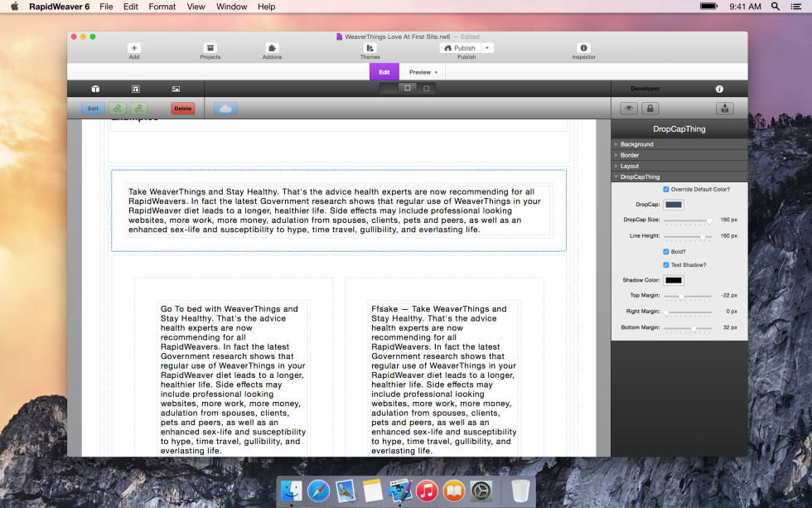
Task: Adjust the Line Height slider
Action: coord(688,237)
